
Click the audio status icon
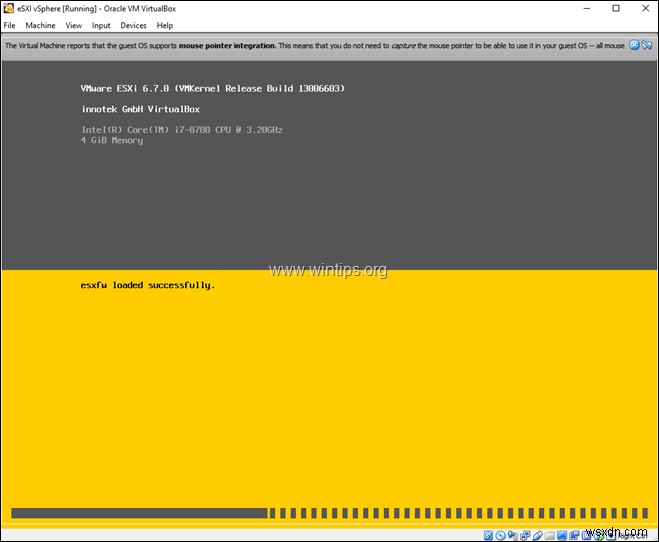[x=512, y=535]
